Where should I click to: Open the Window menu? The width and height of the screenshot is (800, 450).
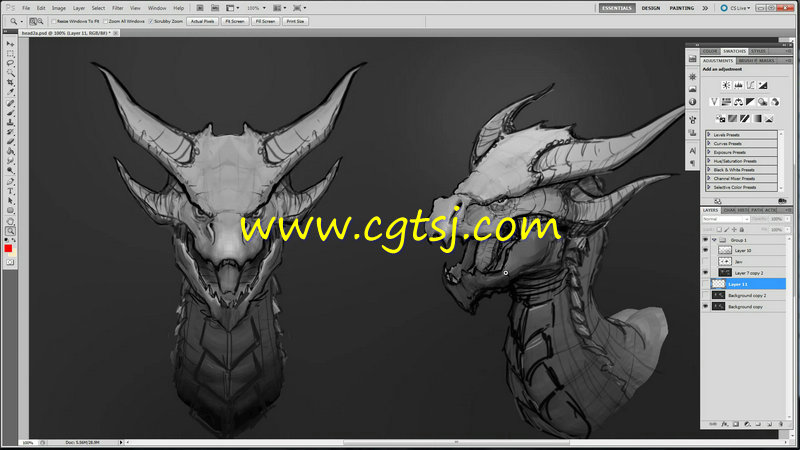click(x=157, y=8)
